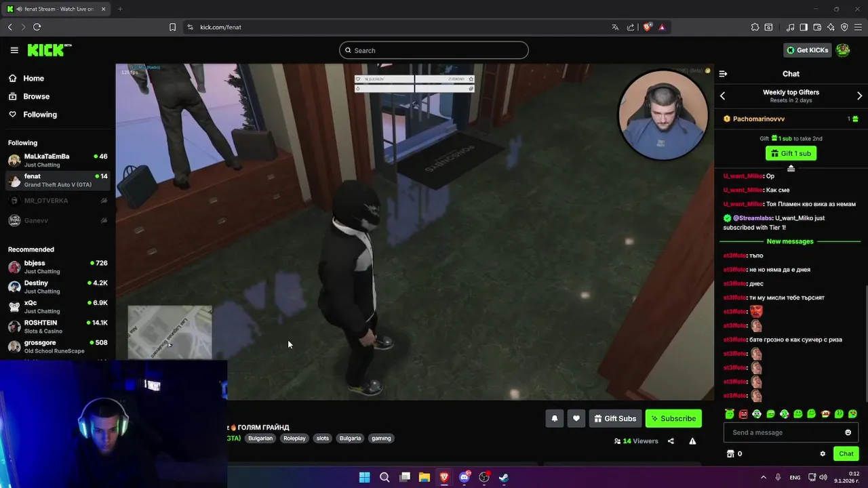Click the green Subscribe button
This screenshot has height=488, width=868.
pos(673,419)
